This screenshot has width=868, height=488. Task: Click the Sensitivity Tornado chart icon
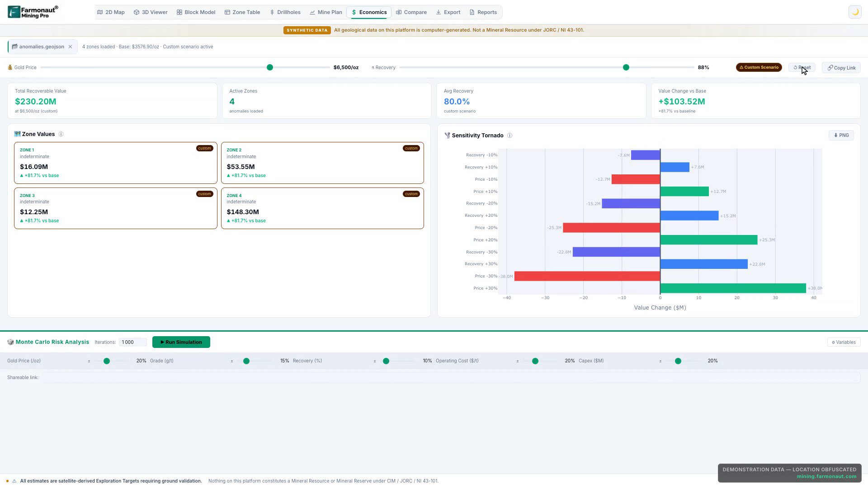point(447,136)
